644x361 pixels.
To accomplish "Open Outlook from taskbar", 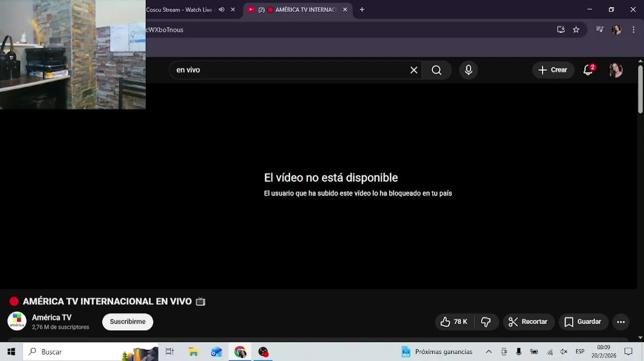I will point(216,352).
